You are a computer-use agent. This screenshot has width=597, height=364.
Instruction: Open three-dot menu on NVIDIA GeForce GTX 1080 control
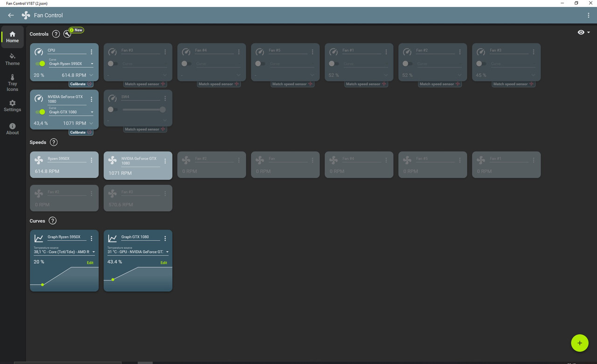pyautogui.click(x=91, y=99)
